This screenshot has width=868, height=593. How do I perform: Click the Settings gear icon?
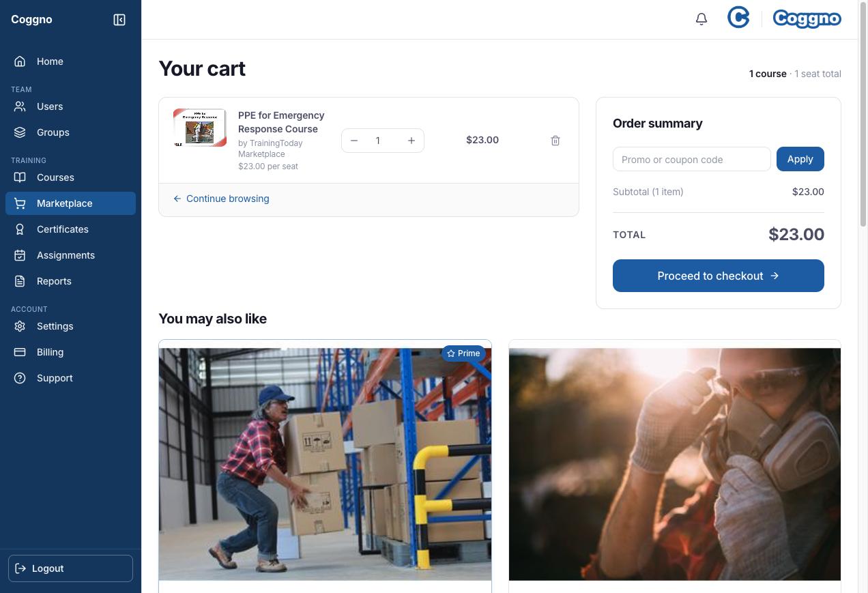20,326
